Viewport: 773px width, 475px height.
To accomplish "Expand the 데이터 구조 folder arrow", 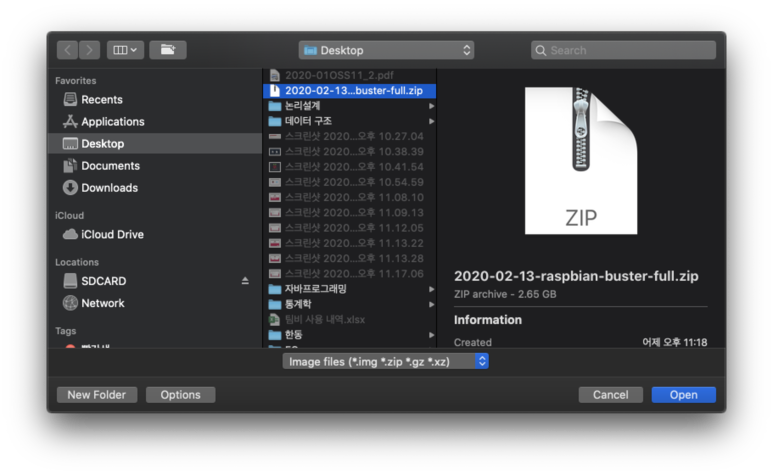I will coord(431,121).
